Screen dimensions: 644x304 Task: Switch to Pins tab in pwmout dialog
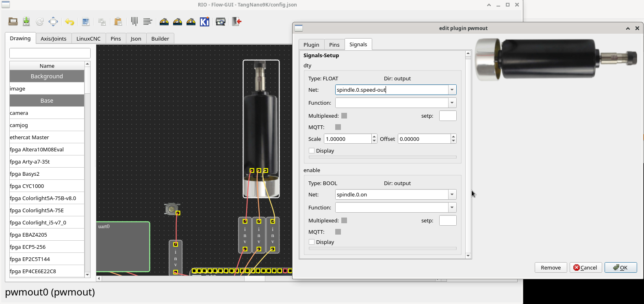334,45
